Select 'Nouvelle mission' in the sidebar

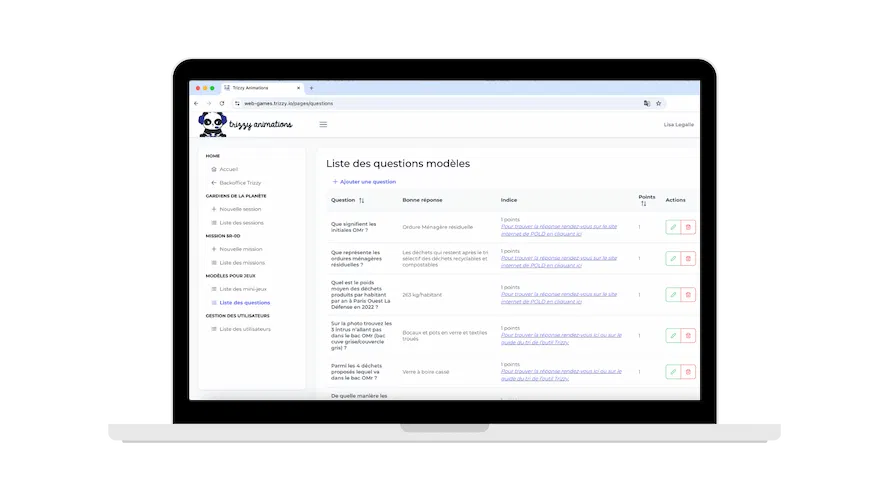240,249
